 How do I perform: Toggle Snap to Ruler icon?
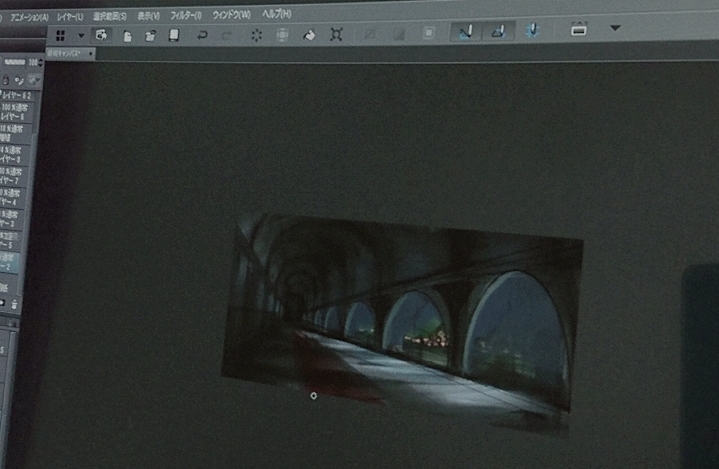[x=466, y=32]
